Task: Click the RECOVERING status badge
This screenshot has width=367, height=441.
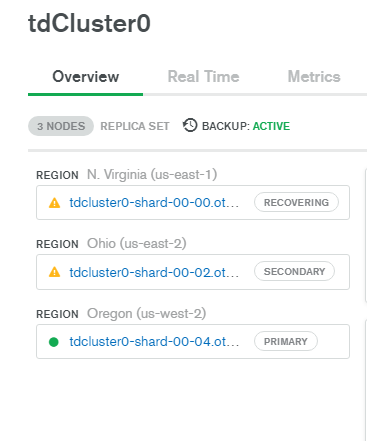Action: [296, 202]
